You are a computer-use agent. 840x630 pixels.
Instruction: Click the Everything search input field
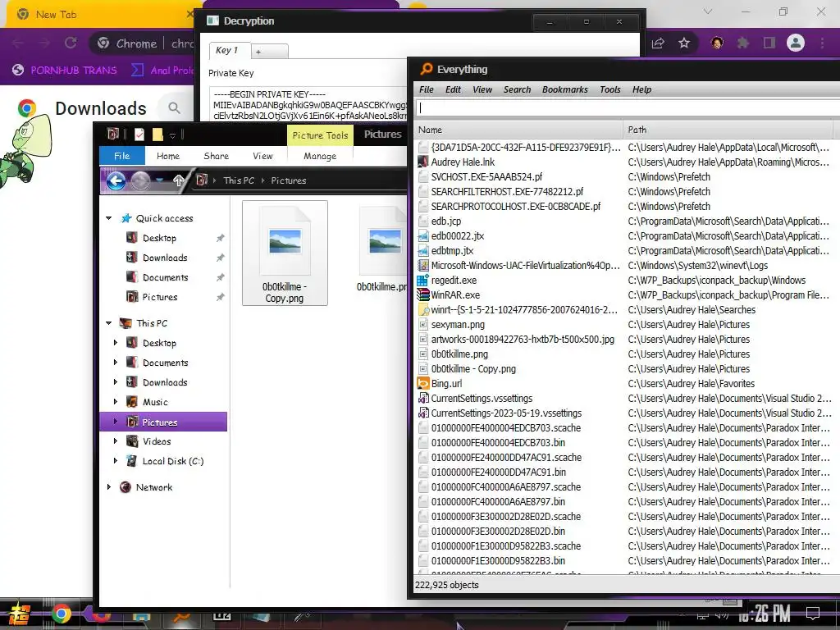pyautogui.click(x=627, y=107)
